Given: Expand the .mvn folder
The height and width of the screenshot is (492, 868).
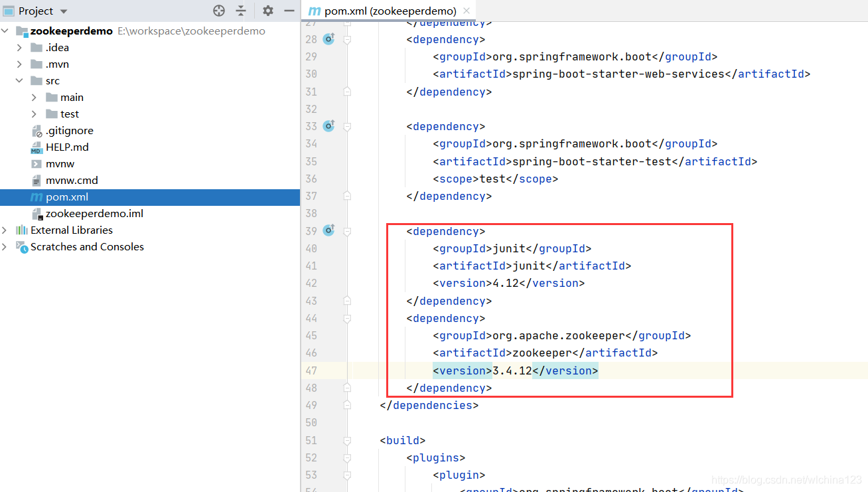Looking at the screenshot, I should click(19, 64).
